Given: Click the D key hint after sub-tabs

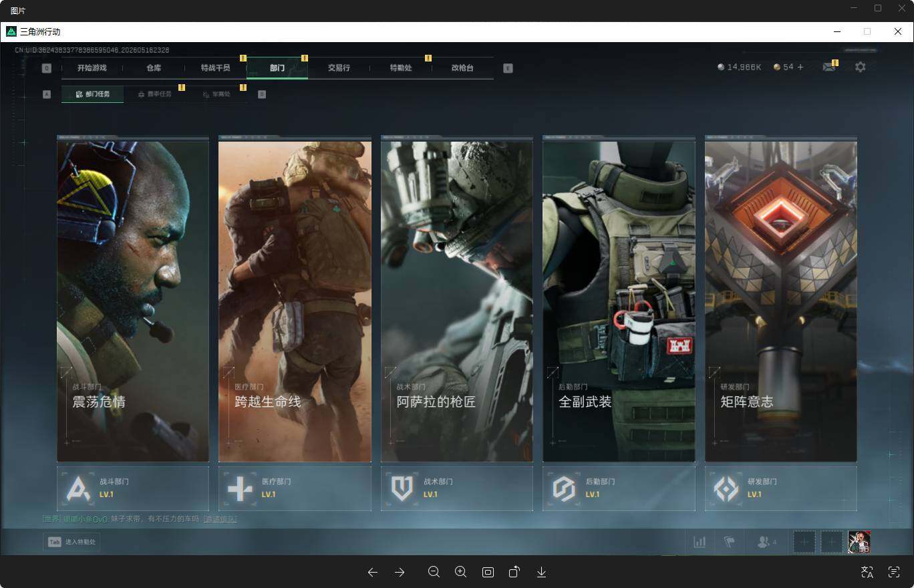Looking at the screenshot, I should 262,94.
